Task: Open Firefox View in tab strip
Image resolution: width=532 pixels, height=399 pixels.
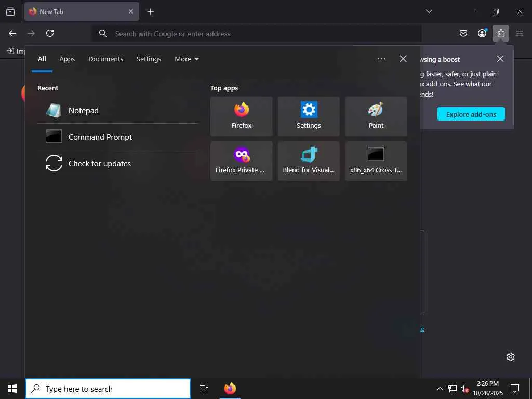Action: (10, 11)
